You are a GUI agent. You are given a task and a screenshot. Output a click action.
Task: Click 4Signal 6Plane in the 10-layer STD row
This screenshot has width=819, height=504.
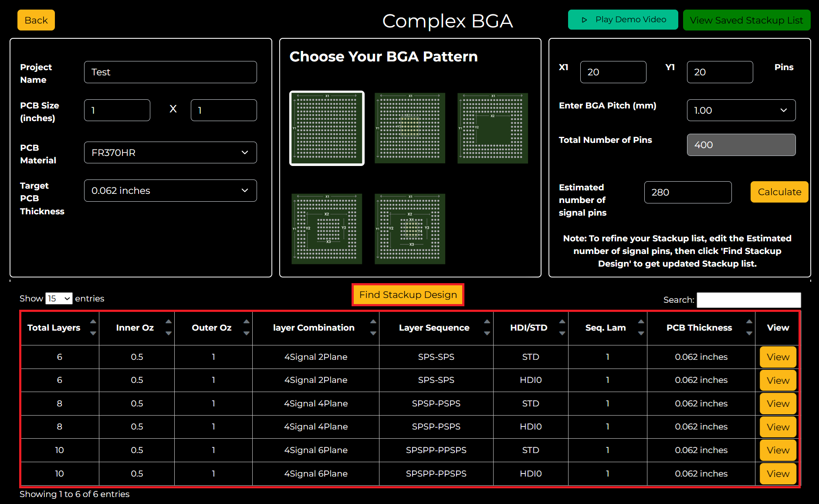(316, 450)
